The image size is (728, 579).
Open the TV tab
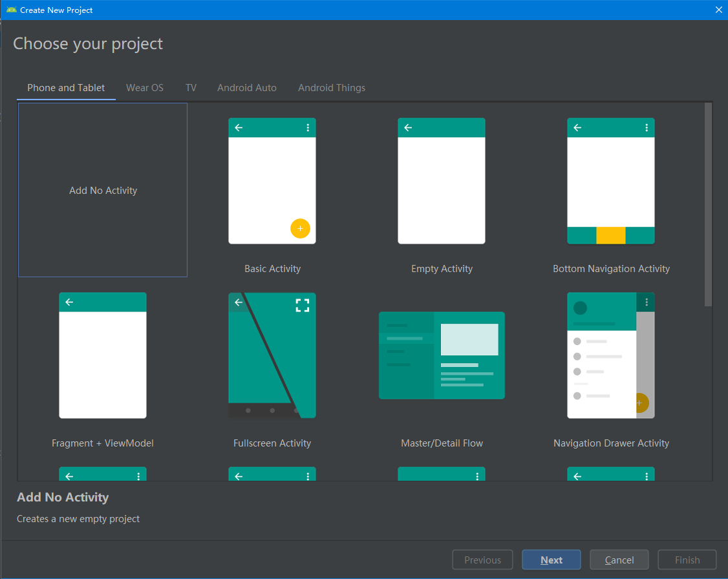tap(191, 88)
